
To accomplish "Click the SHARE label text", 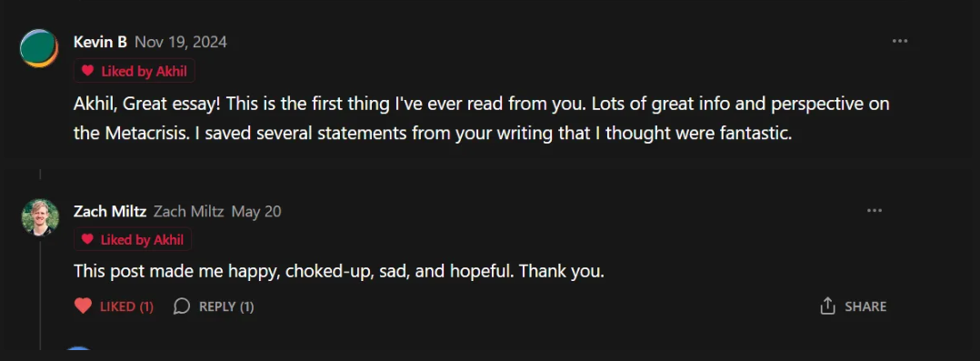I will click(x=865, y=306).
